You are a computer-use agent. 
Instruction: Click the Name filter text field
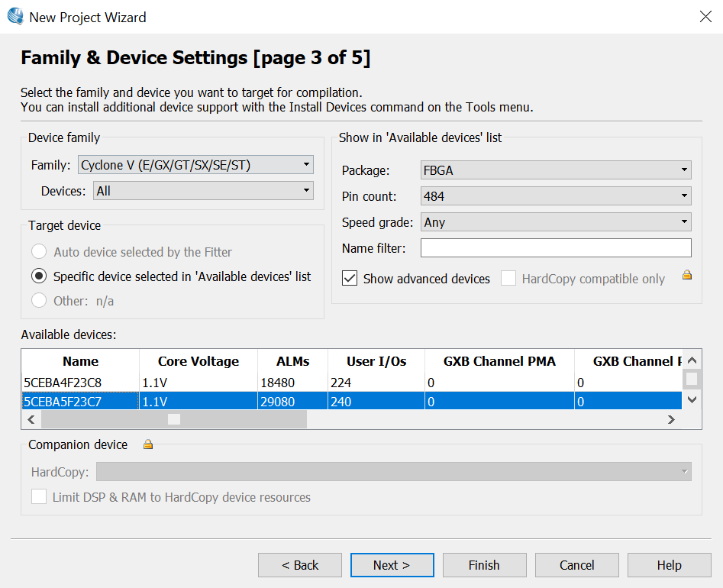(x=555, y=248)
